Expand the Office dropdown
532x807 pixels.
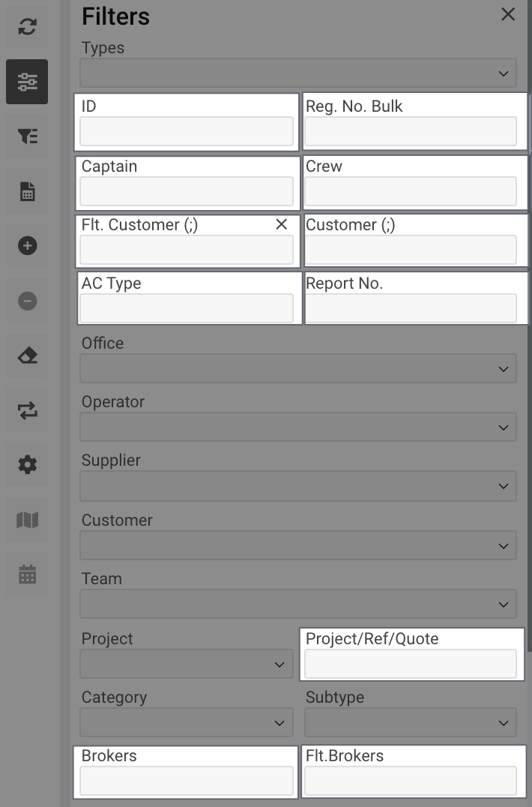(x=297, y=368)
